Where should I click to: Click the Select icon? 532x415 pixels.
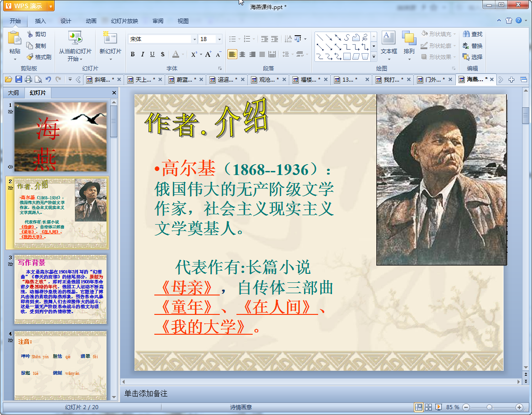pos(467,57)
